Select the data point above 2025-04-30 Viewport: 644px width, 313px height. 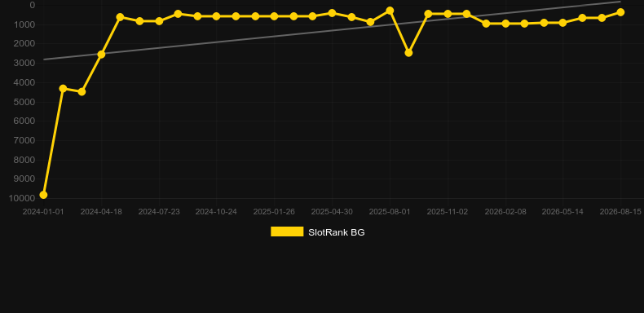click(332, 13)
